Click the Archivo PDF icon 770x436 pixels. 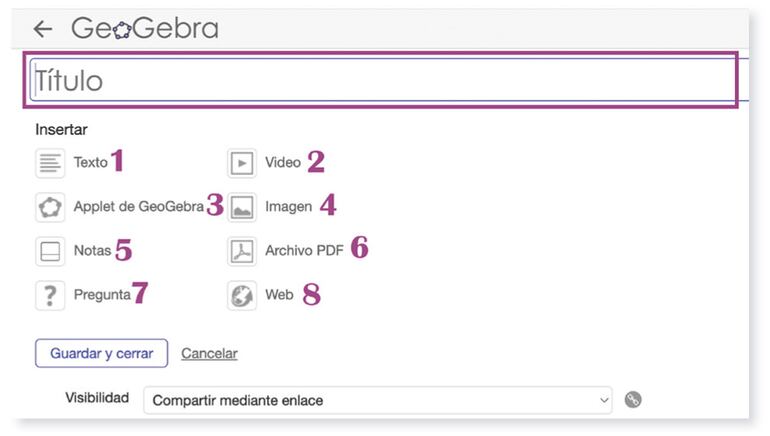(242, 251)
